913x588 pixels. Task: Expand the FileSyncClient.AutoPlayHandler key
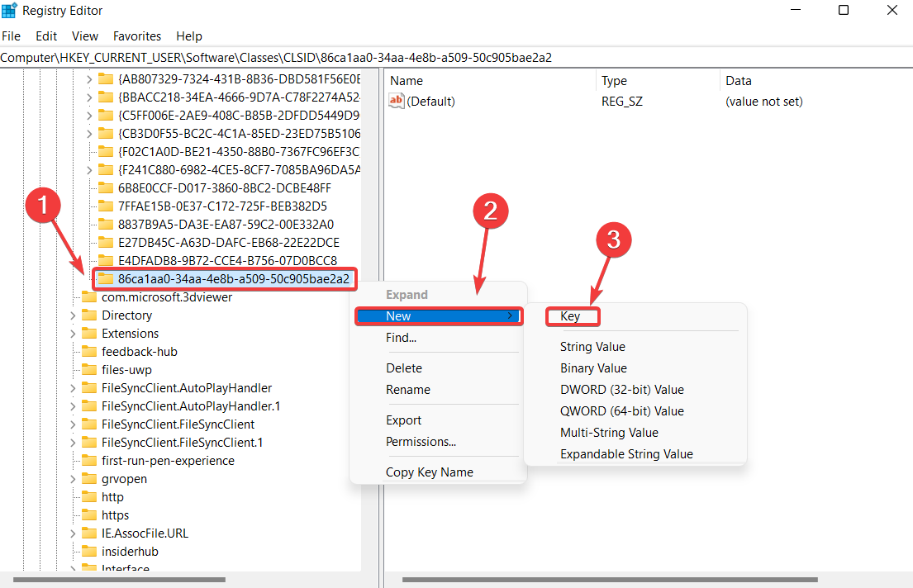click(x=74, y=387)
